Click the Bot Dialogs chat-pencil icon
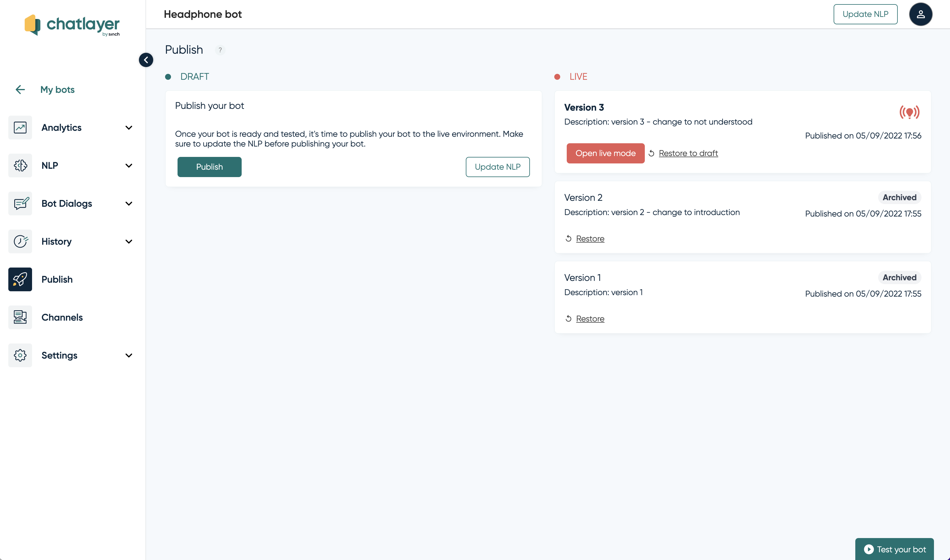Image resolution: width=950 pixels, height=560 pixels. tap(20, 203)
